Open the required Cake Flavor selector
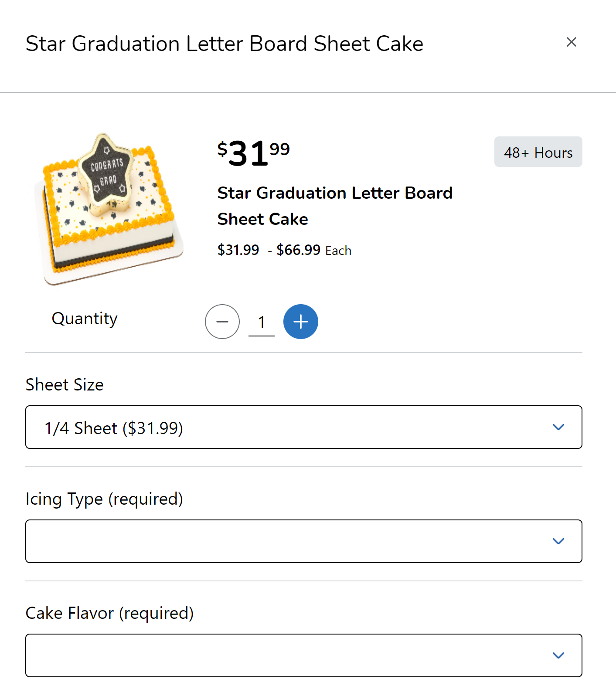 click(304, 655)
